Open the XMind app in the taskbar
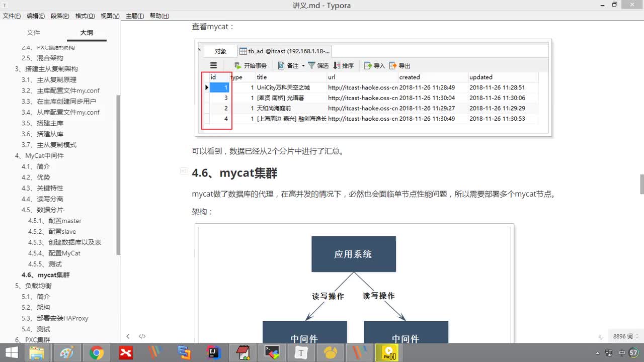This screenshot has height=362, width=644. coord(125,353)
